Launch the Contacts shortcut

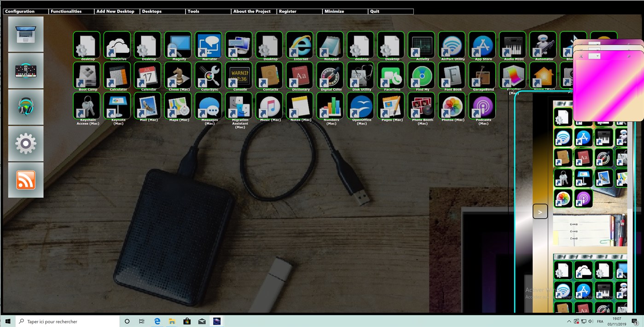pos(270,75)
